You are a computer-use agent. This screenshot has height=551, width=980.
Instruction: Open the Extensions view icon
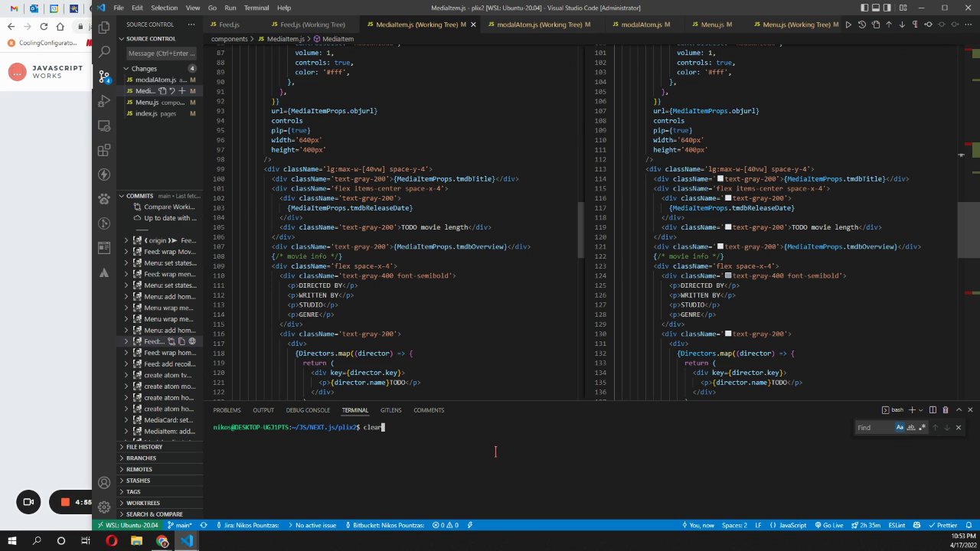104,150
